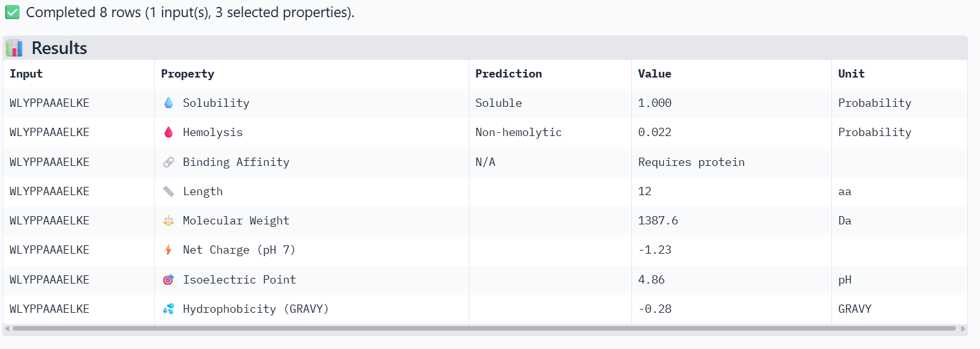980x349 pixels.
Task: Click the Results bar chart icon
Action: click(x=14, y=48)
